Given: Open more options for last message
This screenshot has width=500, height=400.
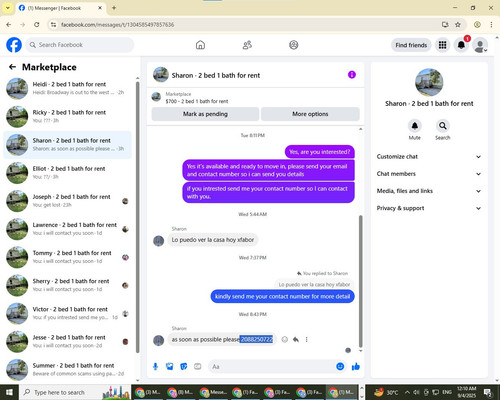Looking at the screenshot, I should coord(306,340).
